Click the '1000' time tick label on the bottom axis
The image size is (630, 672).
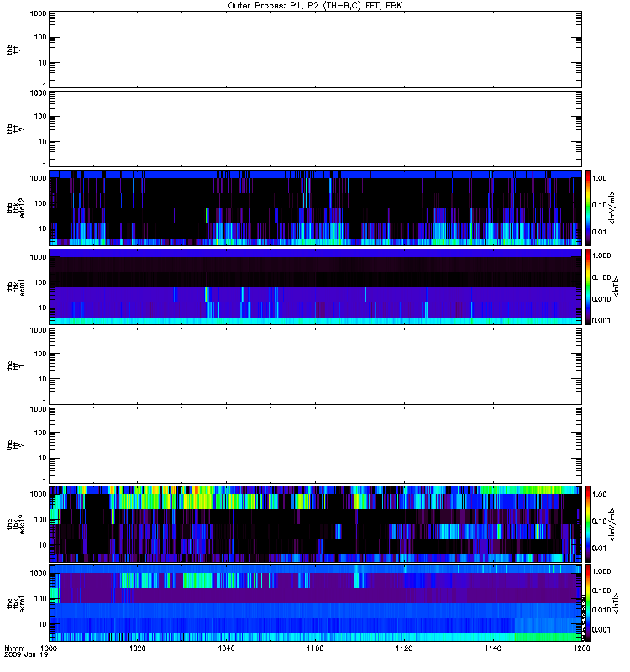tap(48, 648)
